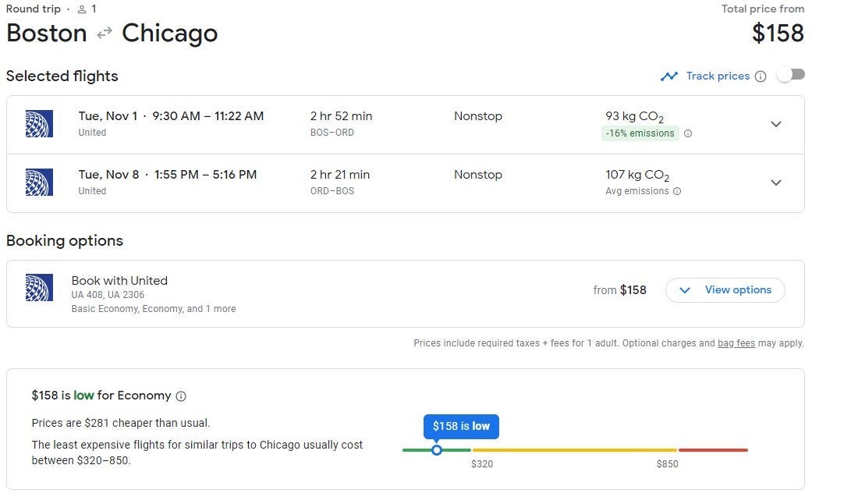Expand the Nov 1 outbound flight details

(x=775, y=124)
